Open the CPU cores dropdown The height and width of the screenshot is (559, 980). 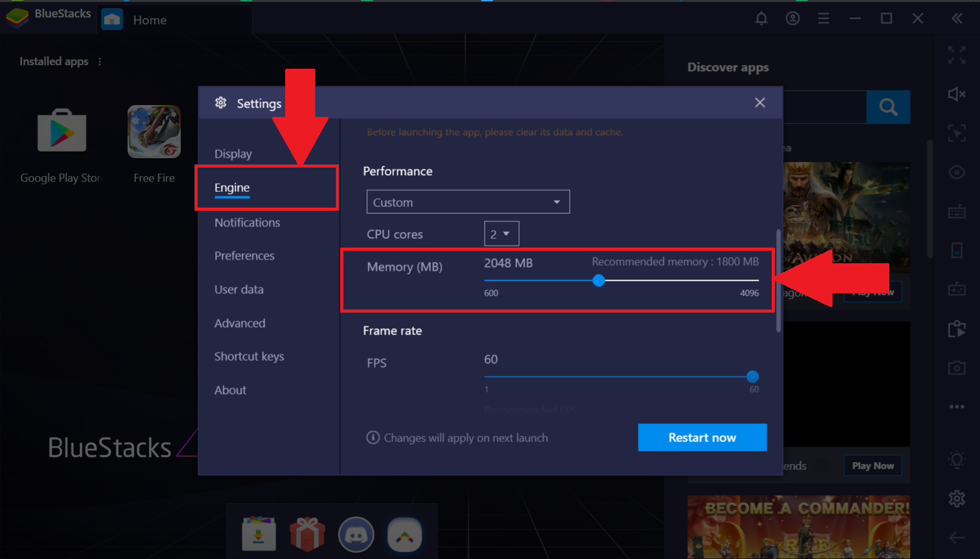coord(502,234)
